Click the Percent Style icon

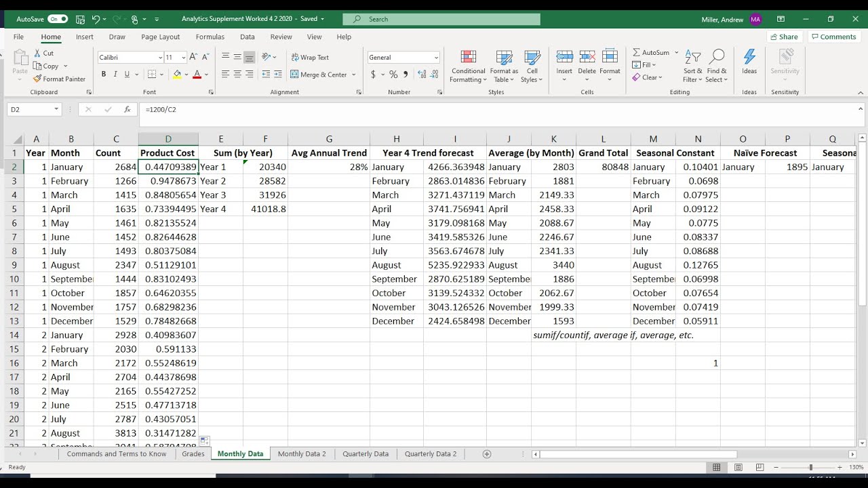(393, 75)
